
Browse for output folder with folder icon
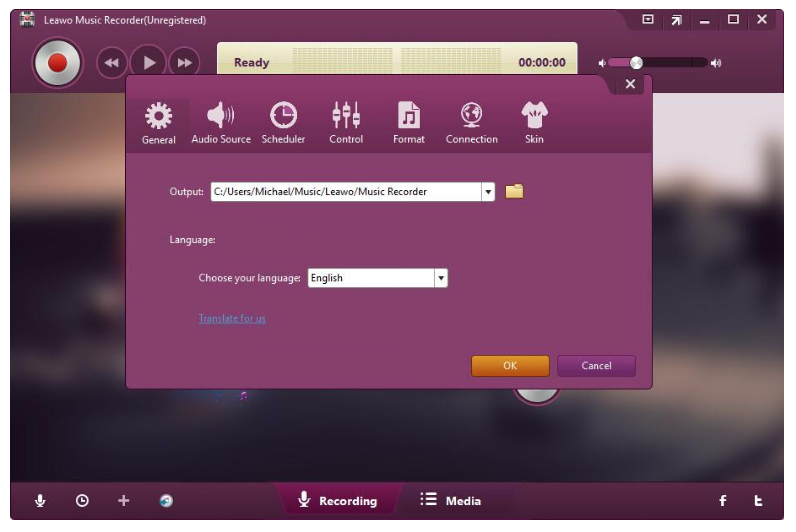point(514,191)
